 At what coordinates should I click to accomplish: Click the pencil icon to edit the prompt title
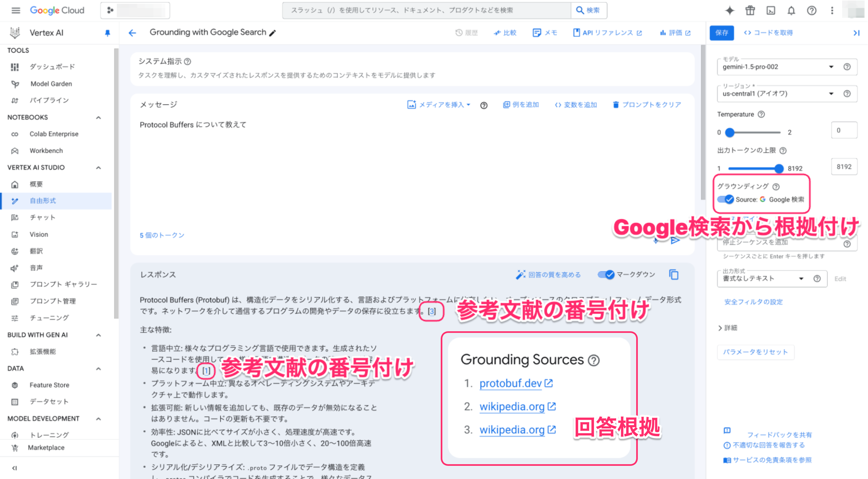coord(273,33)
